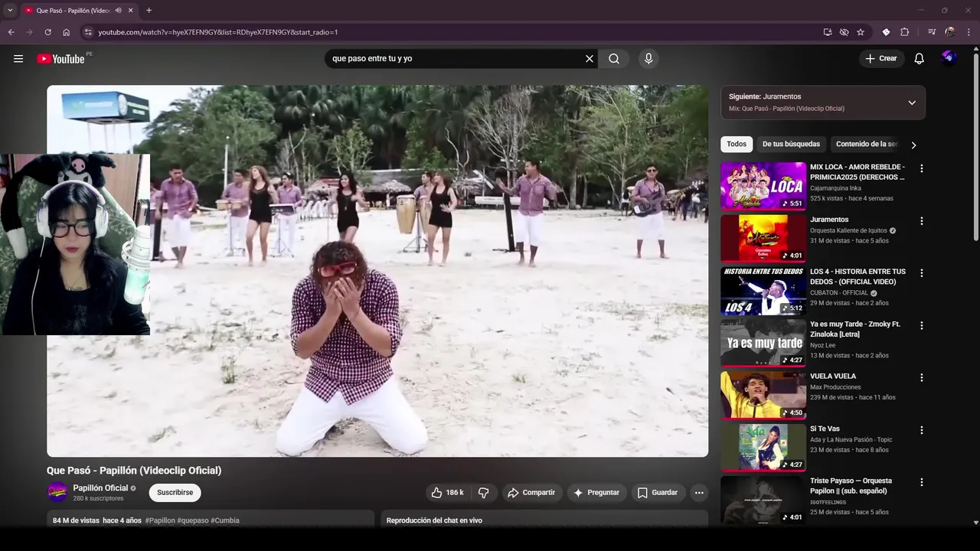Go to YouTube home via logo
980x551 pixels.
(x=60, y=59)
